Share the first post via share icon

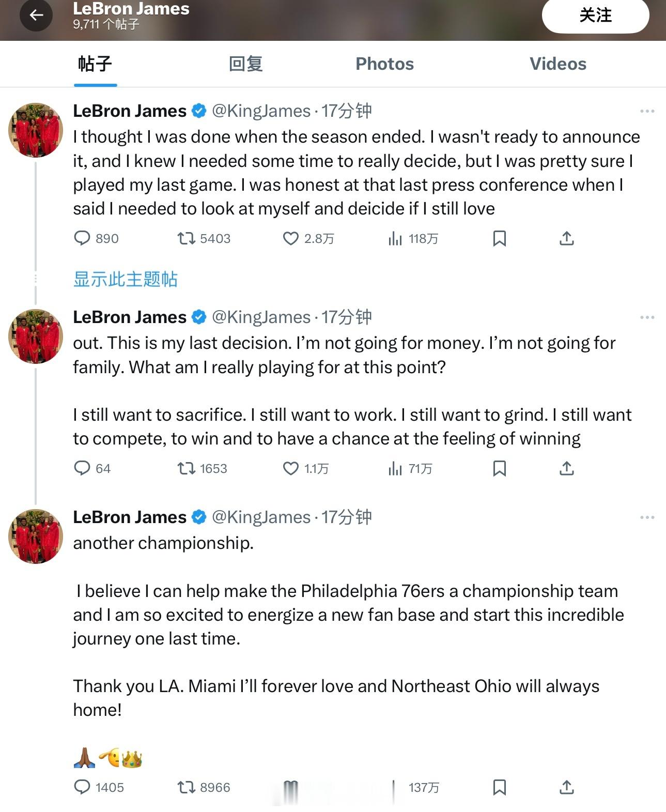(566, 238)
